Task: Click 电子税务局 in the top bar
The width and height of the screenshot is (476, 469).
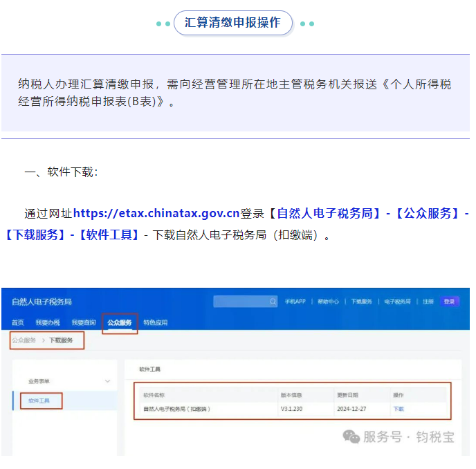Action: pos(398,302)
